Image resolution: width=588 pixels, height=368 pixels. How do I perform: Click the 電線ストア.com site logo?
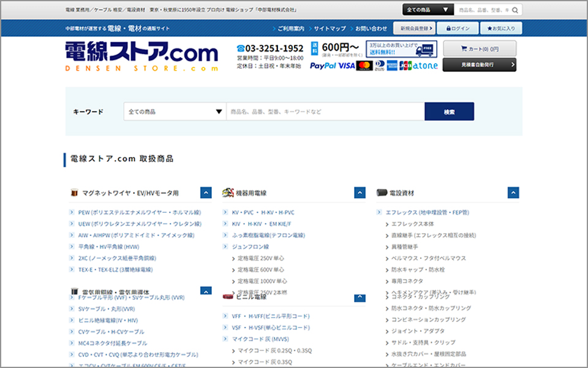tap(141, 56)
